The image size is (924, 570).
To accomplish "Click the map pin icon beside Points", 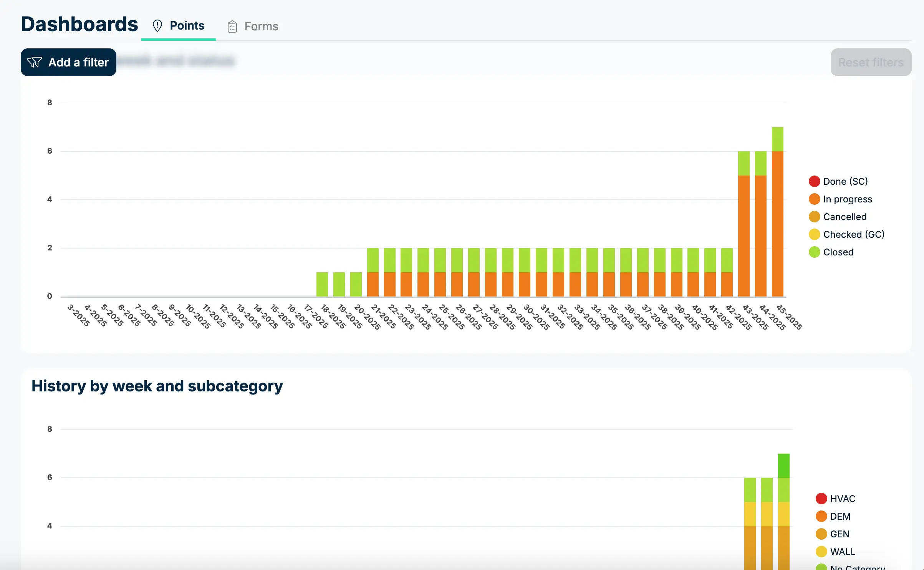I will point(157,26).
